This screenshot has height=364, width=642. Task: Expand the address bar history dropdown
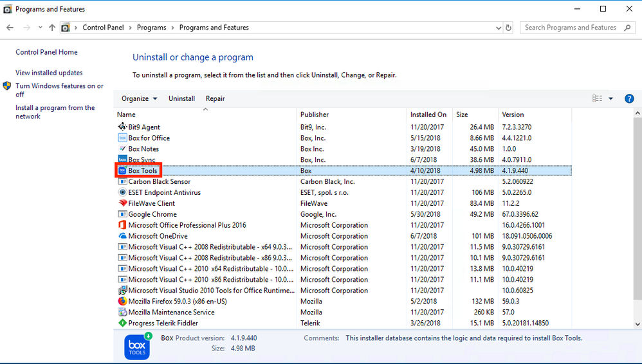pyautogui.click(x=499, y=28)
